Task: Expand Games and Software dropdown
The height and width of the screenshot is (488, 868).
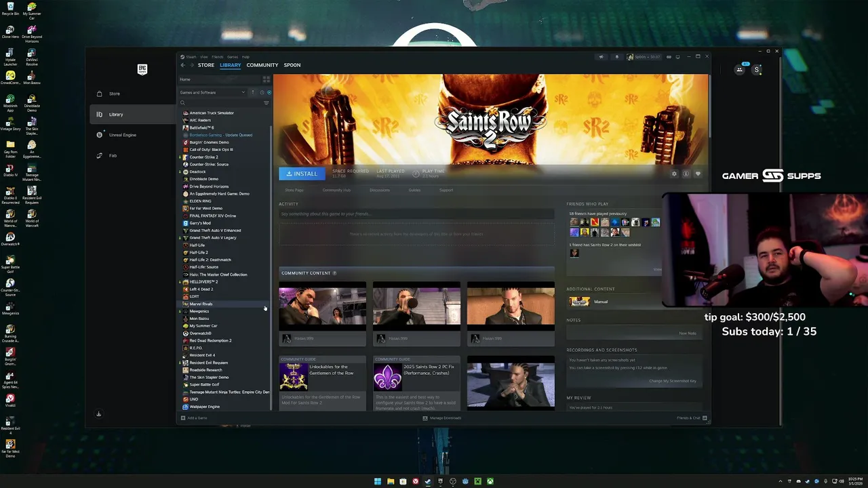Action: coord(212,92)
